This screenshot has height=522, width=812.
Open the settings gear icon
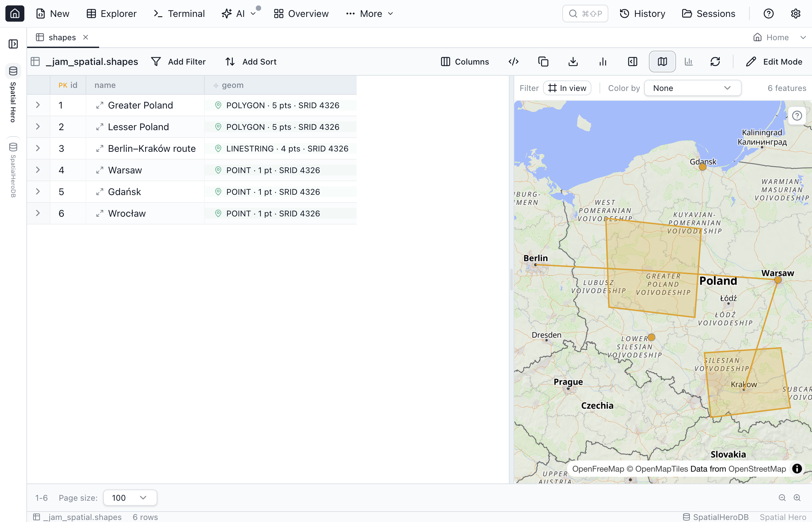click(795, 14)
